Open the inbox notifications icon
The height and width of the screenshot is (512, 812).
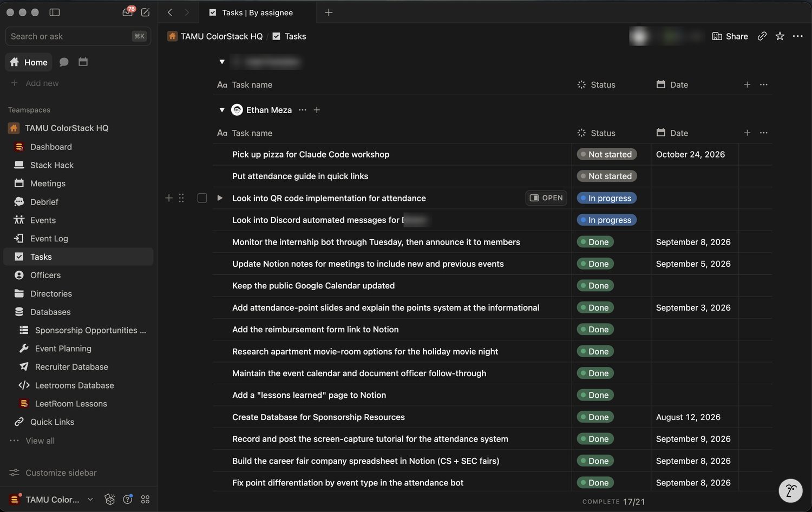[128, 12]
